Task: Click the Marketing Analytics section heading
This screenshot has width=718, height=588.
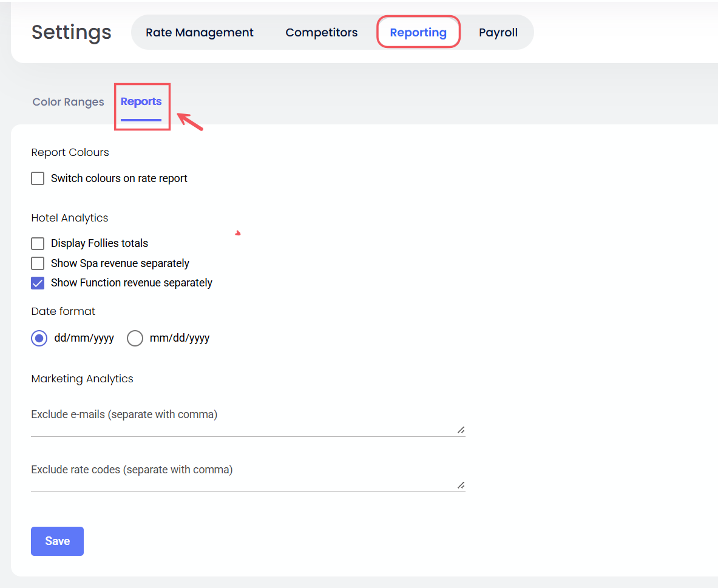Action: click(x=82, y=379)
